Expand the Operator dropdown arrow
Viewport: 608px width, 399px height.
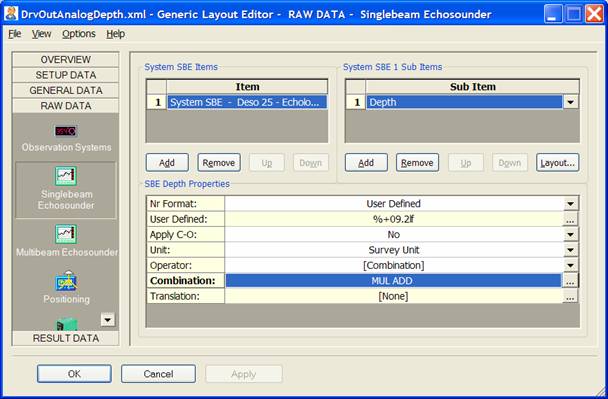point(570,266)
